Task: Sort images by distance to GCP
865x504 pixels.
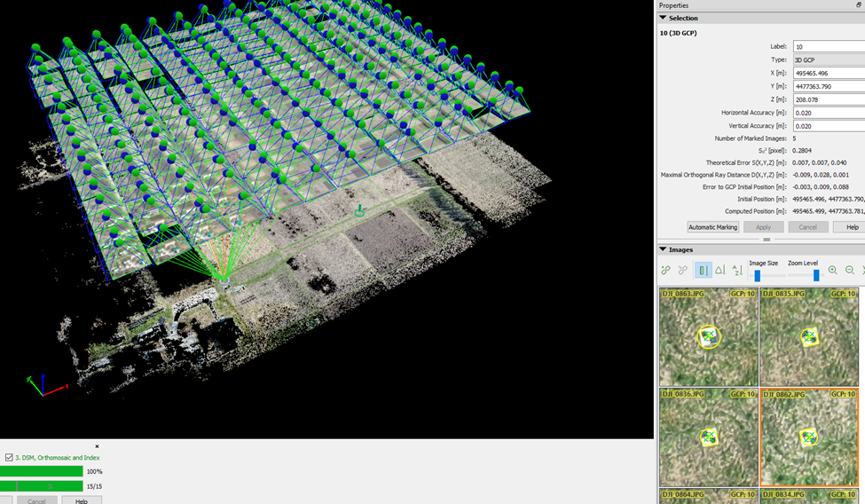Action: (x=704, y=270)
